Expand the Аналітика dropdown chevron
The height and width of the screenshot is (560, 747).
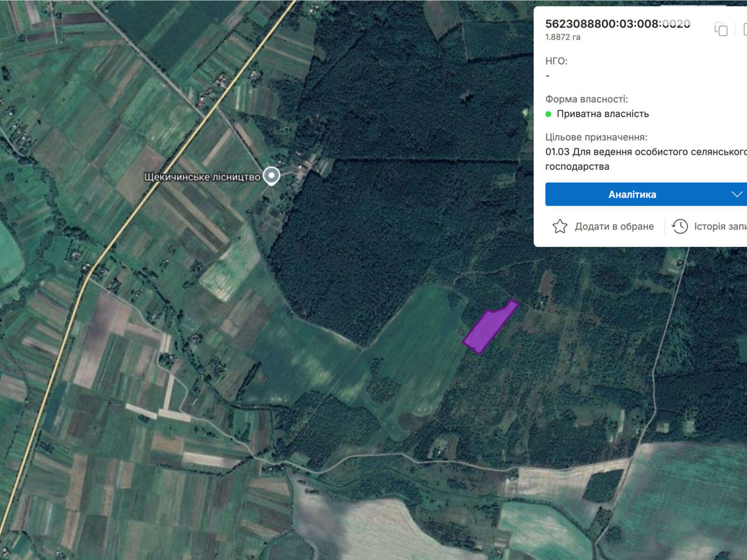[737, 194]
